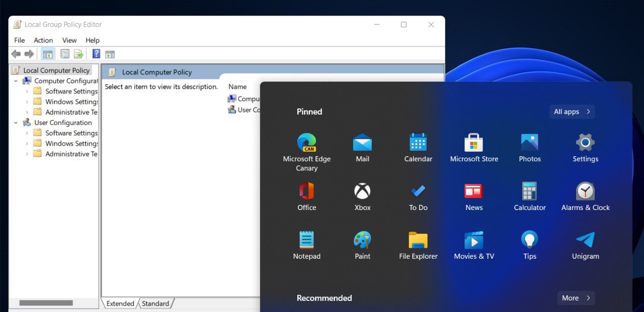The height and width of the screenshot is (312, 644).
Task: Click the All apps button
Action: click(572, 112)
